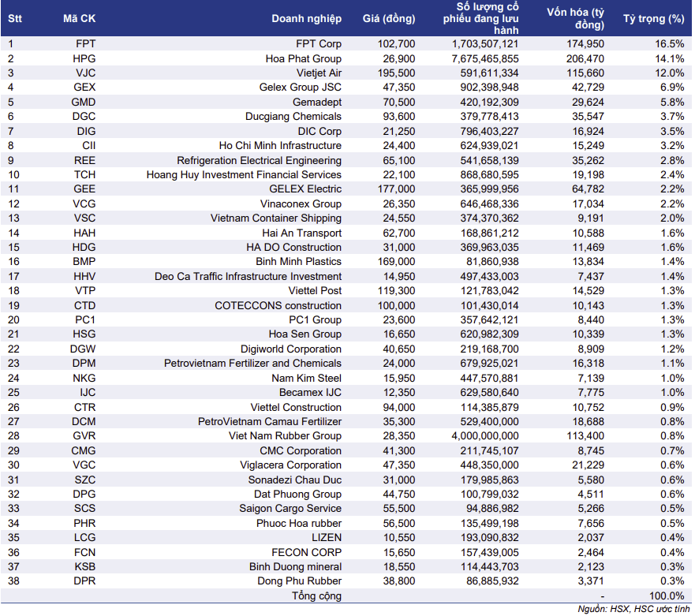Select GELEX Electric price 177,000
Viewport: 695px width, 616px height.
click(396, 189)
